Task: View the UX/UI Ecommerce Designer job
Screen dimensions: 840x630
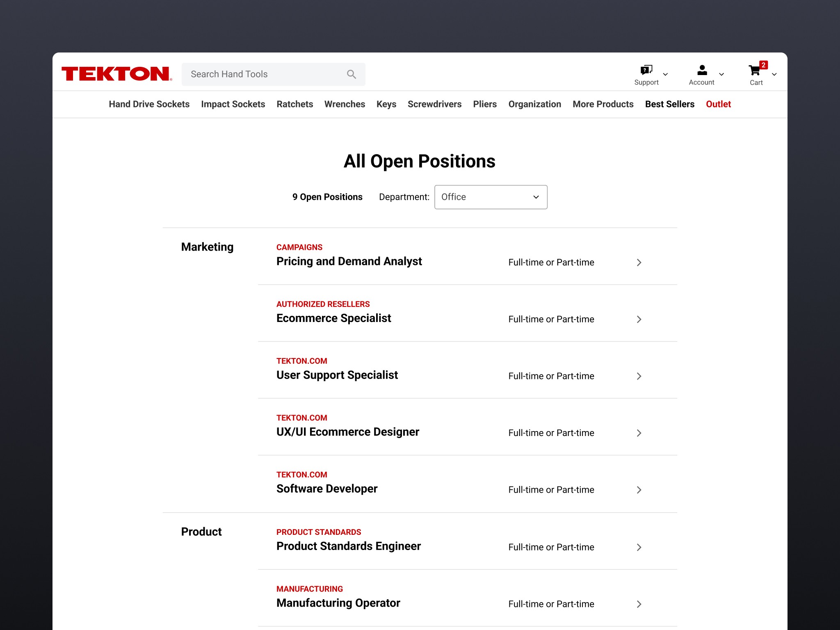Action: tap(348, 432)
